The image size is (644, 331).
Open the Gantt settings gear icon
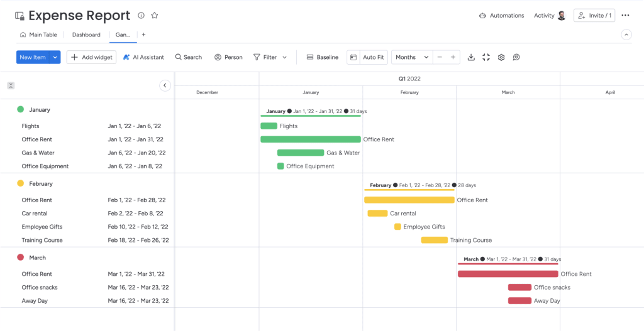pyautogui.click(x=501, y=57)
